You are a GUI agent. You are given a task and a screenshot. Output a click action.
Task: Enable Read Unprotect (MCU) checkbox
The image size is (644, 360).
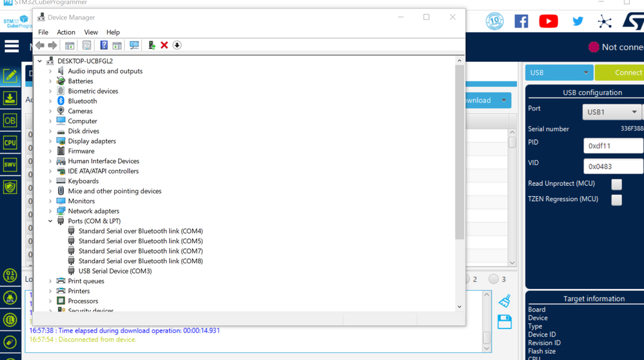616,185
